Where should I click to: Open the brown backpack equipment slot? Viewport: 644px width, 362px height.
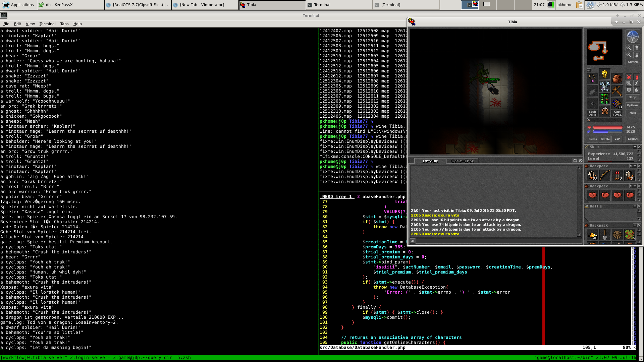617,79
